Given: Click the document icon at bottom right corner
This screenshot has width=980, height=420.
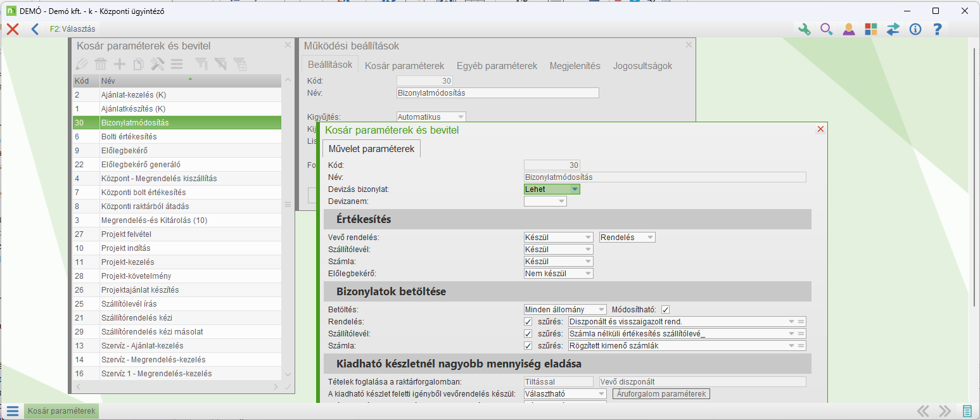Looking at the screenshot, I should 967,411.
